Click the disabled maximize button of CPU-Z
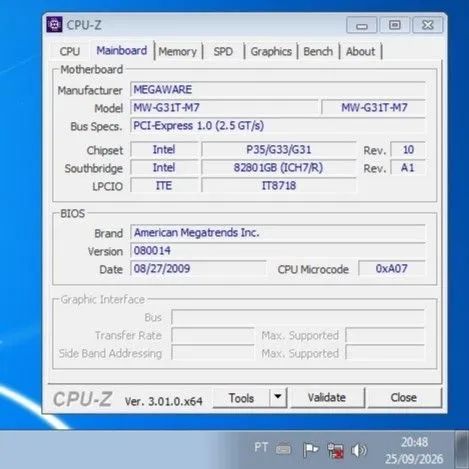Image resolution: width=469 pixels, height=469 pixels. pyautogui.click(x=395, y=25)
